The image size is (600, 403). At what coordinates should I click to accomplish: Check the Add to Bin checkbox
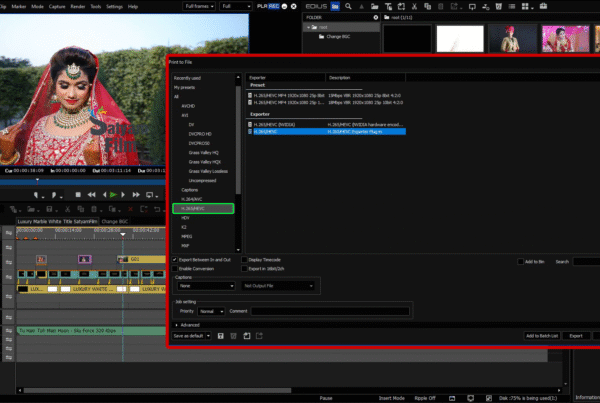[x=520, y=262]
